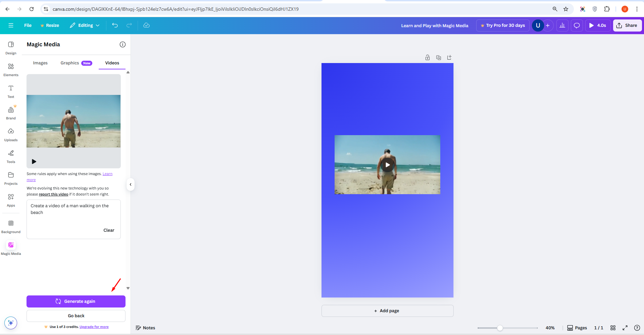Screen dimensions: 644x335
Task: Click the Undo arrow icon
Action: [115, 25]
